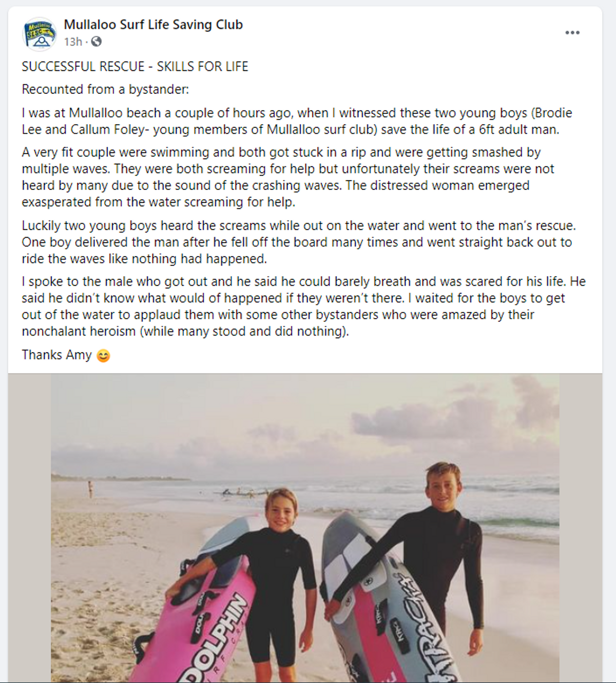Click the 'Recounted from a bystander' line
This screenshot has width=616, height=683.
click(x=105, y=89)
